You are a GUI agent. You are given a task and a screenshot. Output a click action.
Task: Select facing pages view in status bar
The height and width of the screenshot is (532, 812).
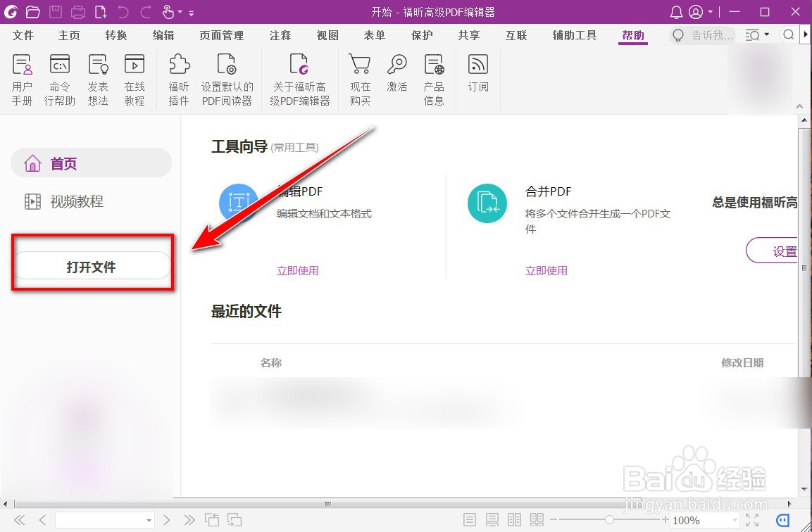click(514, 519)
